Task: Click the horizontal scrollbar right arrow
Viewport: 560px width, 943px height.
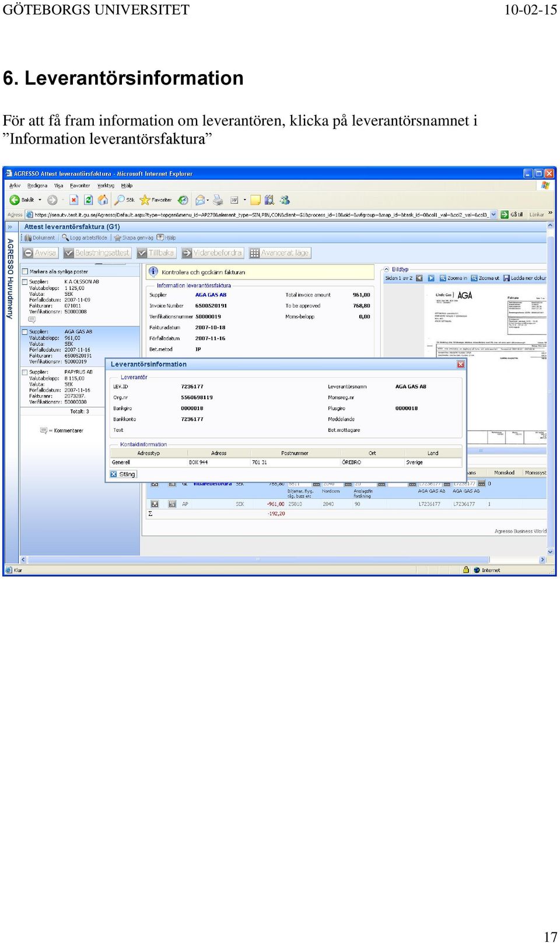Action: tap(542, 560)
